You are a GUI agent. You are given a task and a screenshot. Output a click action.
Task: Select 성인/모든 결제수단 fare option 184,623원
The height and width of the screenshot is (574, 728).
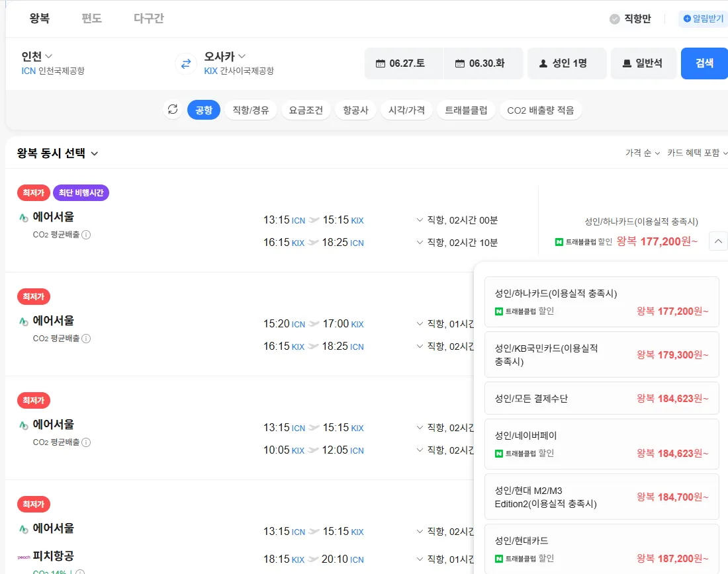(x=602, y=399)
